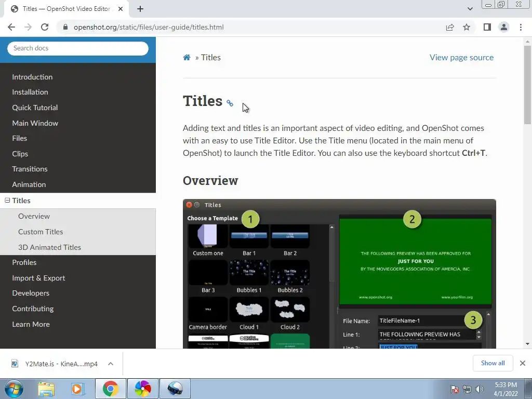Click the network tray icon
This screenshot has width=532, height=399.
[467, 389]
